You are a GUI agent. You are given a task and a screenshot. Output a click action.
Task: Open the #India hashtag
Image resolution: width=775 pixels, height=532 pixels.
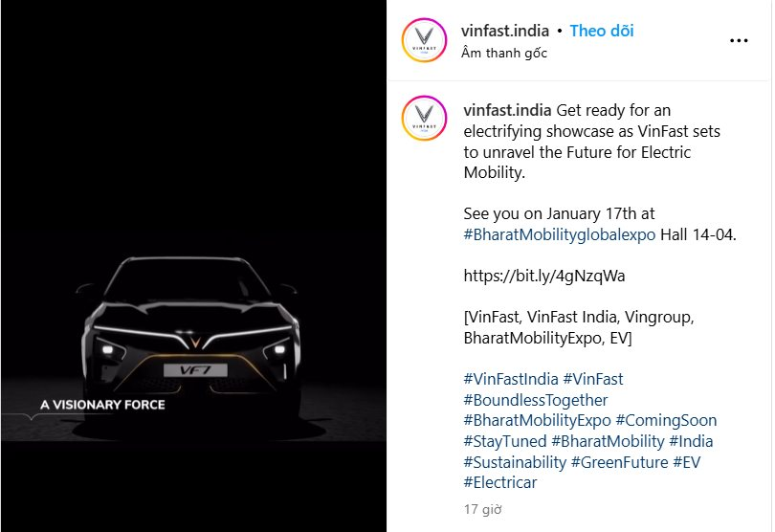(x=691, y=441)
